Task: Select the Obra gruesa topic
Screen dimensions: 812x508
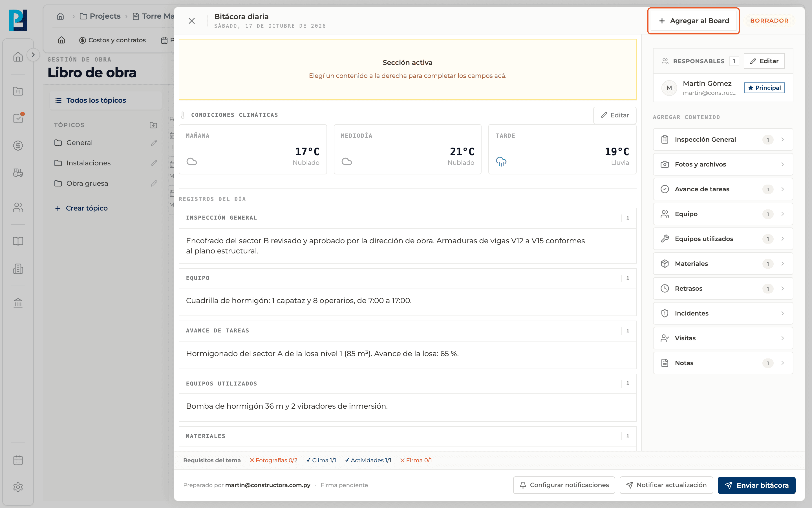Action: [x=87, y=183]
